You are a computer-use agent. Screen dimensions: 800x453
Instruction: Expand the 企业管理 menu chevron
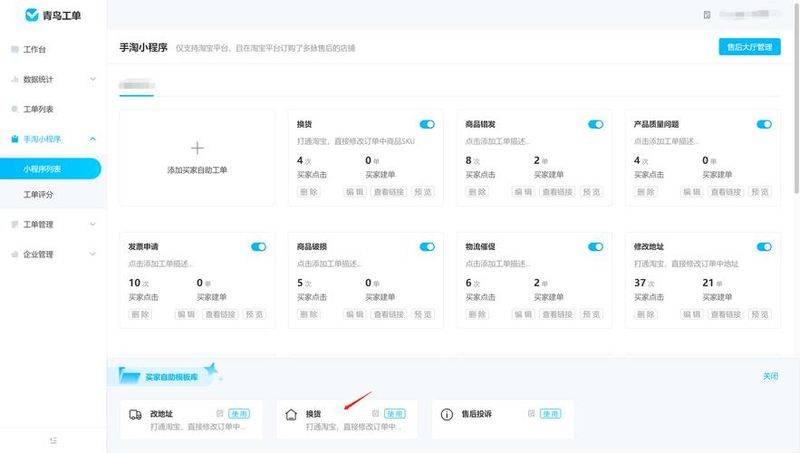93,254
